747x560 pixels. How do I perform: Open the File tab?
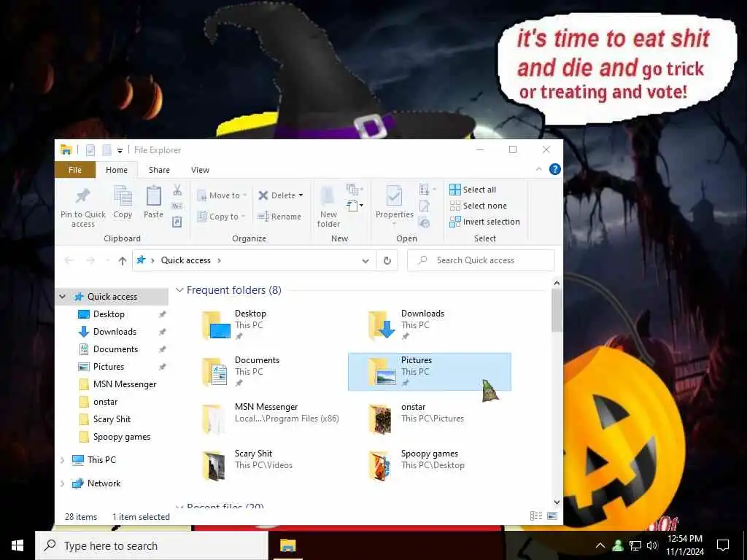click(x=75, y=170)
